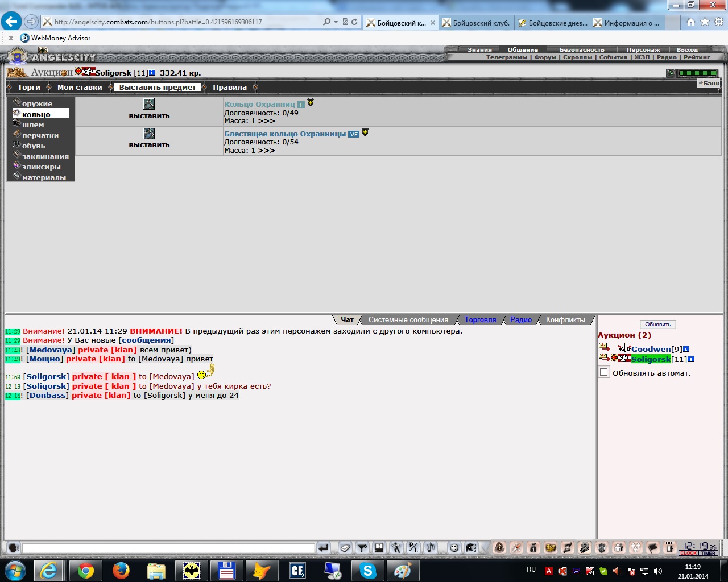Select шлем category in sidebar
This screenshot has width=728, height=582.
coord(33,124)
